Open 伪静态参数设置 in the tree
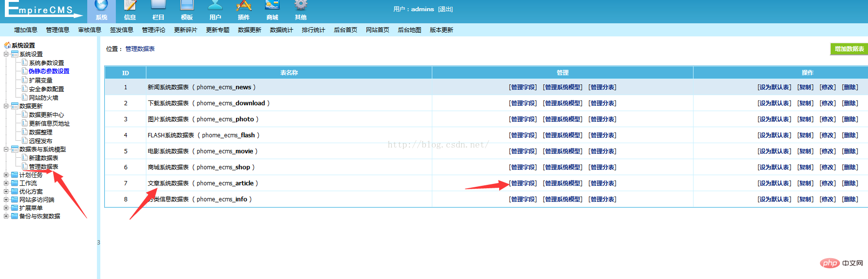 49,71
